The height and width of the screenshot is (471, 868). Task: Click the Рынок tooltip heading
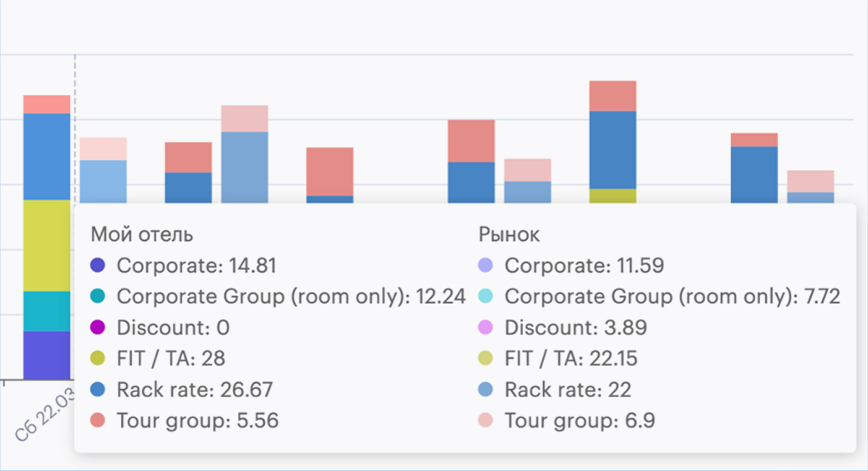coord(509,234)
